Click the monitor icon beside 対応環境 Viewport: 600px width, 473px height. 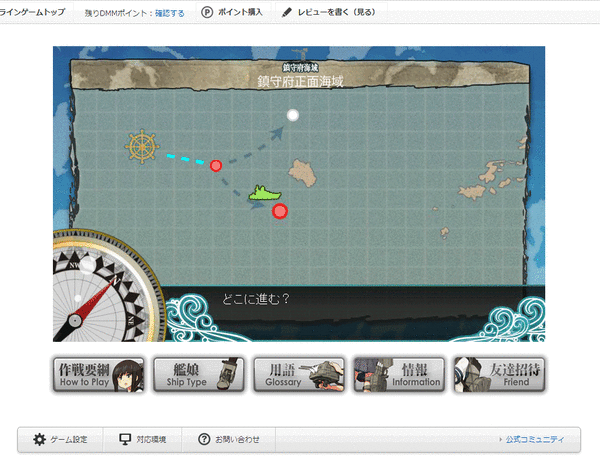coord(125,439)
